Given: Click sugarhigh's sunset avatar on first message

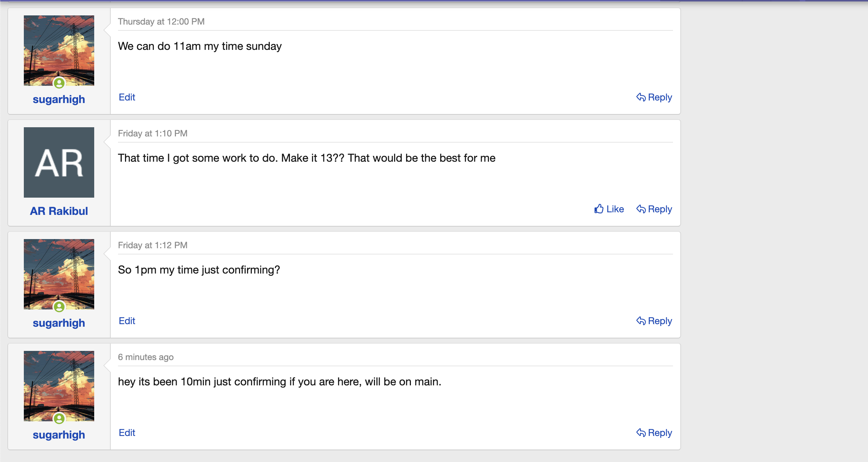Looking at the screenshot, I should point(59,48).
